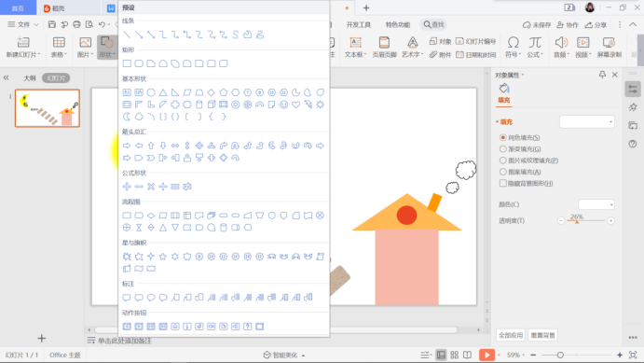Screen dimensions: 644x363
Task: Select 渐变填充 gradient fill radio
Action: (x=502, y=148)
